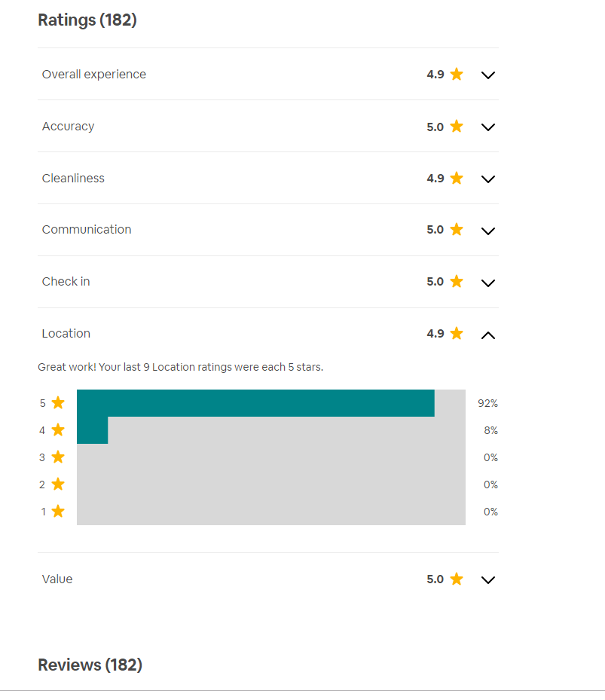
Task: Expand the Value rating chevron
Action: pyautogui.click(x=487, y=580)
